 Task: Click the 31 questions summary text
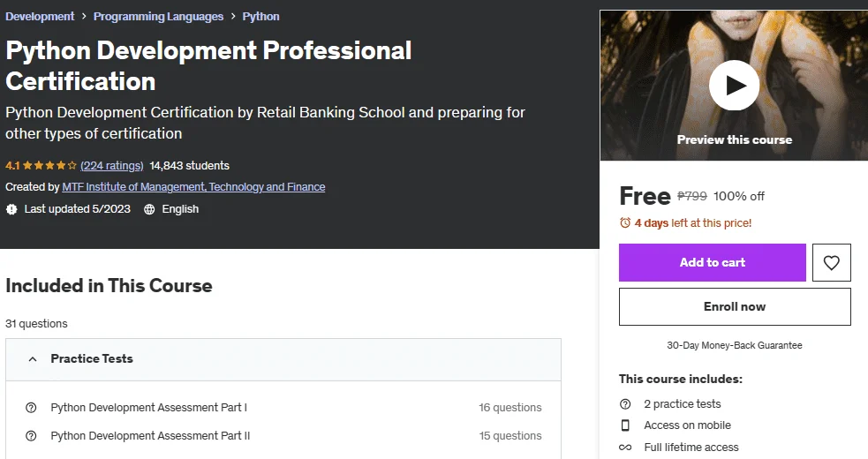pos(36,323)
